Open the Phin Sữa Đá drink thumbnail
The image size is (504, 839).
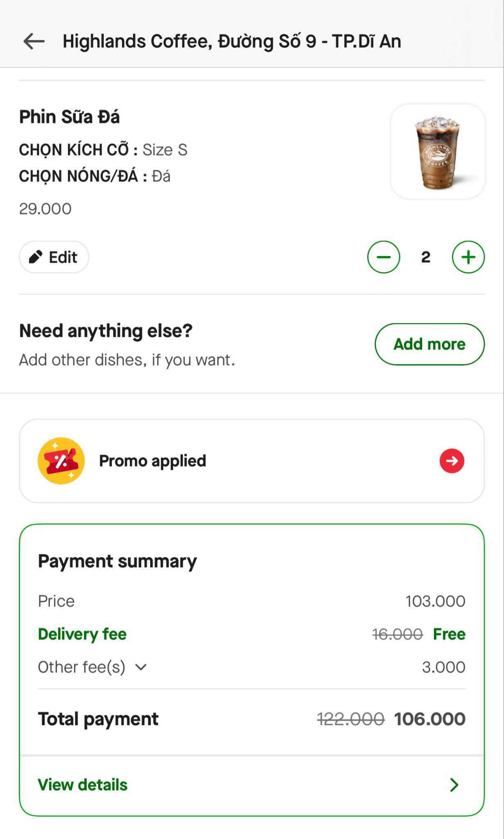[x=438, y=152]
